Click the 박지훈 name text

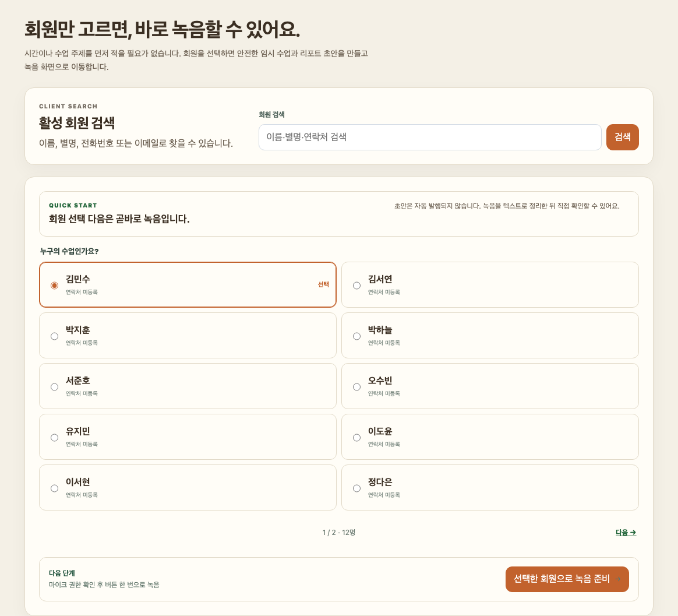[x=78, y=330]
